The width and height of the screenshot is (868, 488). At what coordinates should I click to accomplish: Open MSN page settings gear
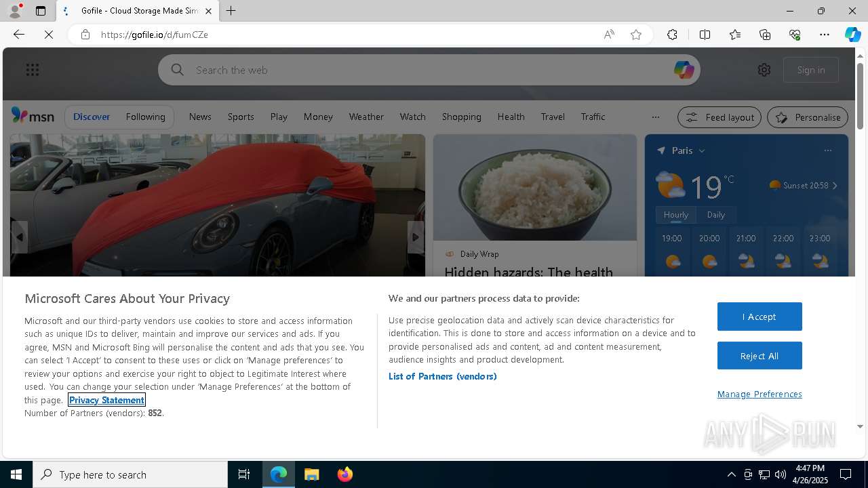coord(764,70)
